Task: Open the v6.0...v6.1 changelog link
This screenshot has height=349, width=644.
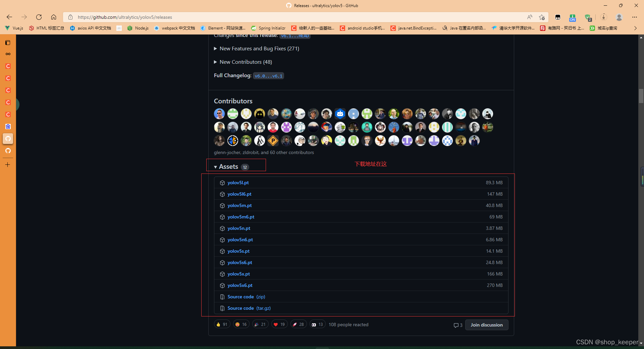Action: [268, 76]
